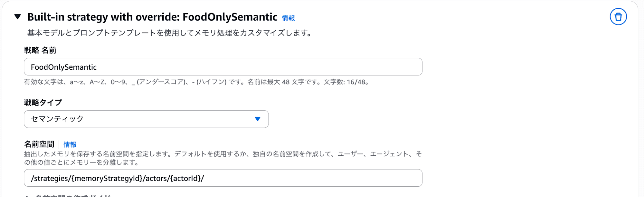The image size is (644, 197).
Task: Click the 名前空間 field label
Action: [x=39, y=144]
